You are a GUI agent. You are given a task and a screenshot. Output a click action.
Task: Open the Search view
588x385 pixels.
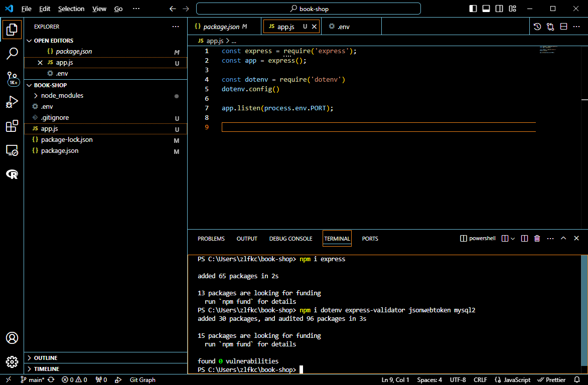12,54
